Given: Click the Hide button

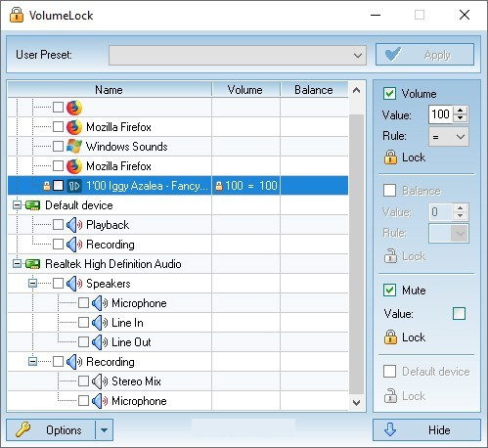Looking at the screenshot, I should coord(426,430).
